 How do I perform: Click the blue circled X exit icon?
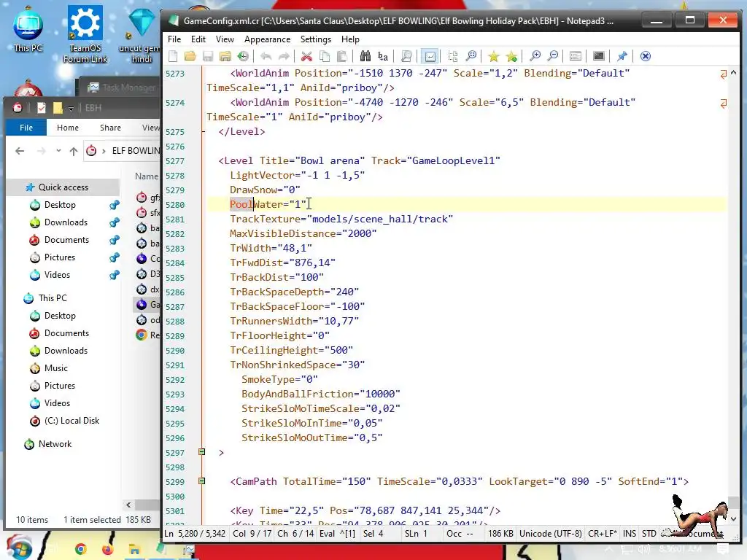pyautogui.click(x=646, y=56)
